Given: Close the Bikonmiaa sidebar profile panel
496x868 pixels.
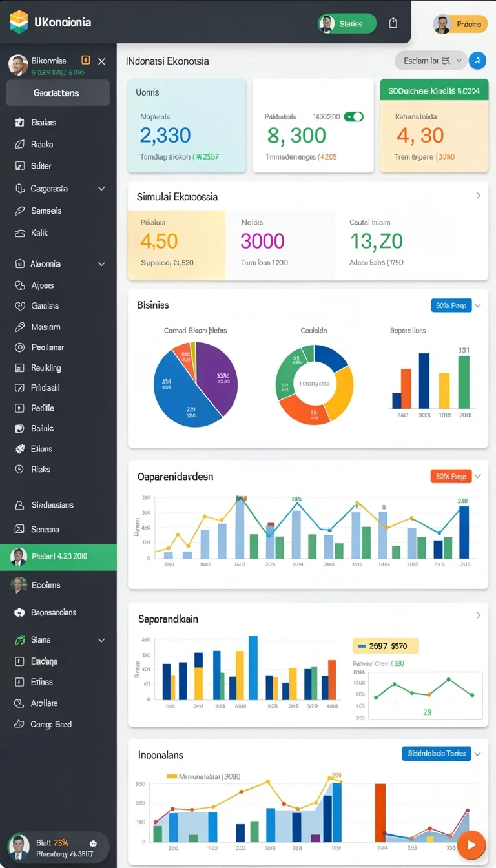Looking at the screenshot, I should [x=101, y=61].
